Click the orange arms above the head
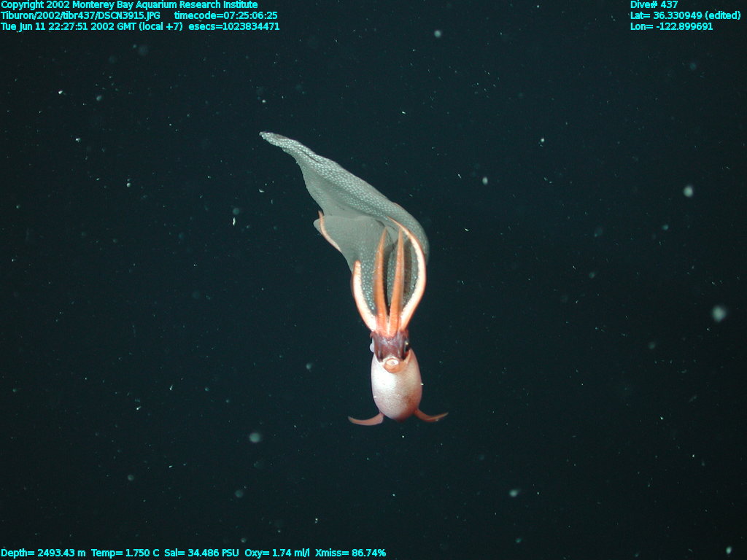Viewport: 747px width, 560px height. tap(390, 284)
